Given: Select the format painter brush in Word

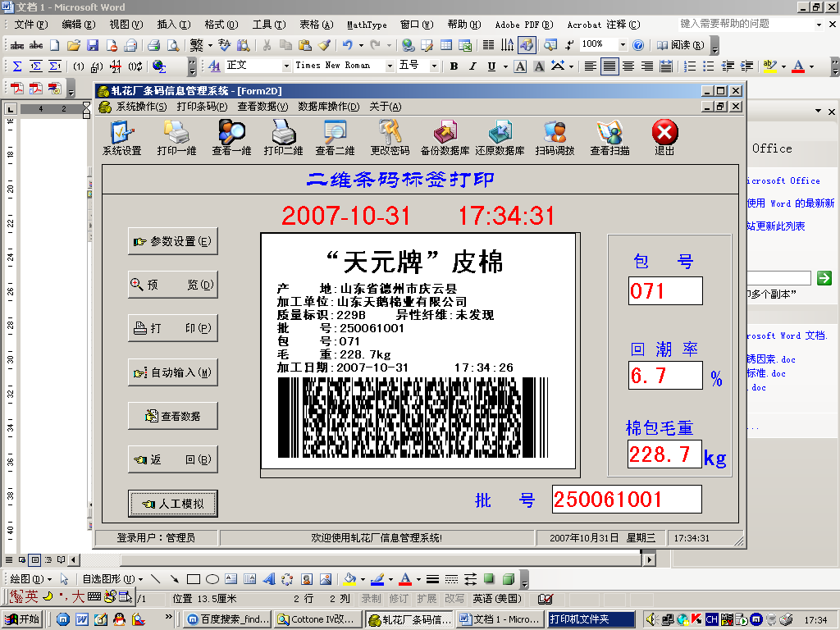Looking at the screenshot, I should click(x=324, y=45).
